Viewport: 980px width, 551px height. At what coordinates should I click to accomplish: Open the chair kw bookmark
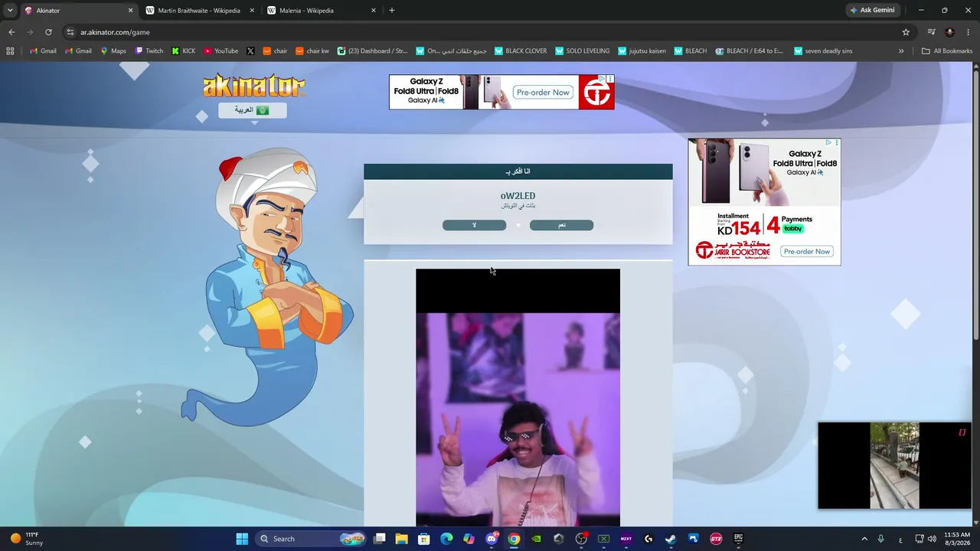[312, 51]
